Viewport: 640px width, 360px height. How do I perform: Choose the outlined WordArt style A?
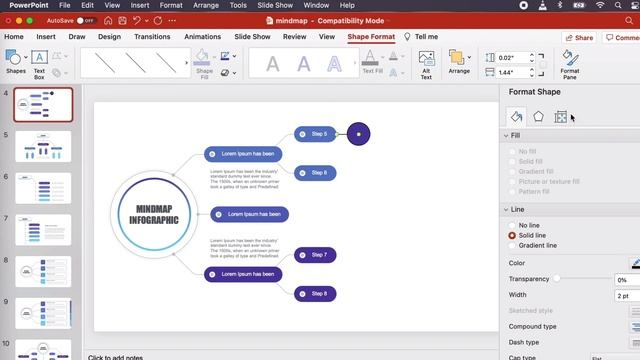[x=334, y=64]
